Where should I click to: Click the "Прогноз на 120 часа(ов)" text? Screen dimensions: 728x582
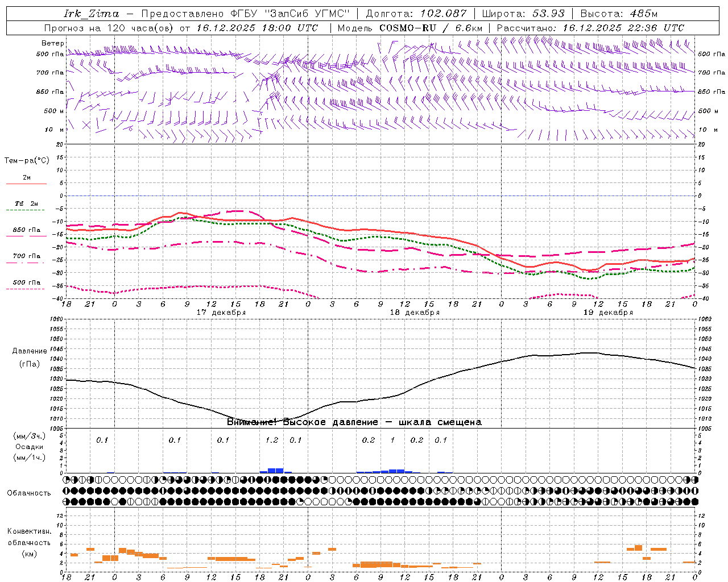click(x=109, y=28)
